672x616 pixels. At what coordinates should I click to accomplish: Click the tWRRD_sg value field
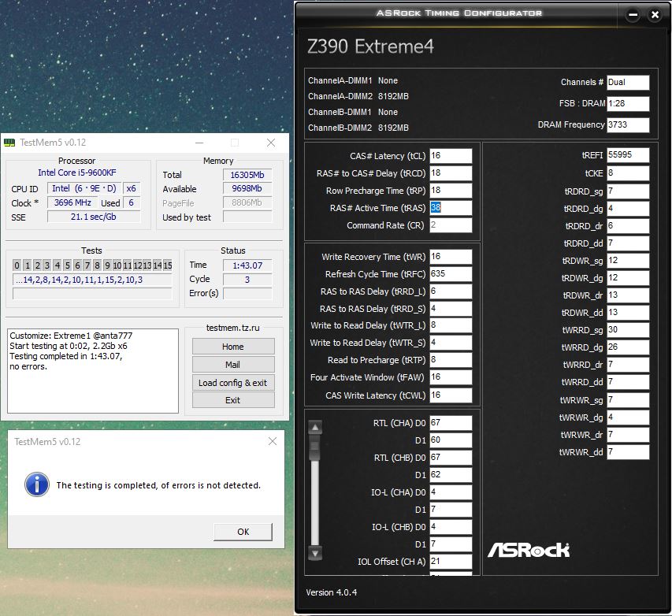coord(628,330)
